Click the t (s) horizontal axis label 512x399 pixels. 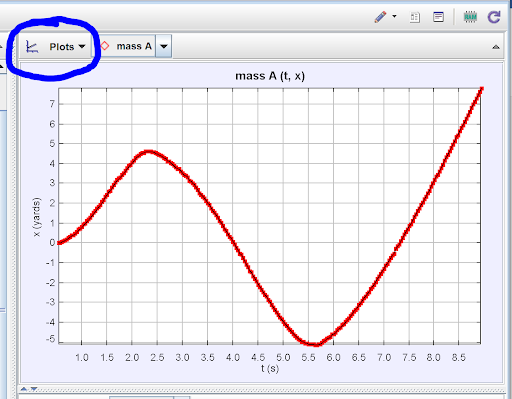coord(270,369)
